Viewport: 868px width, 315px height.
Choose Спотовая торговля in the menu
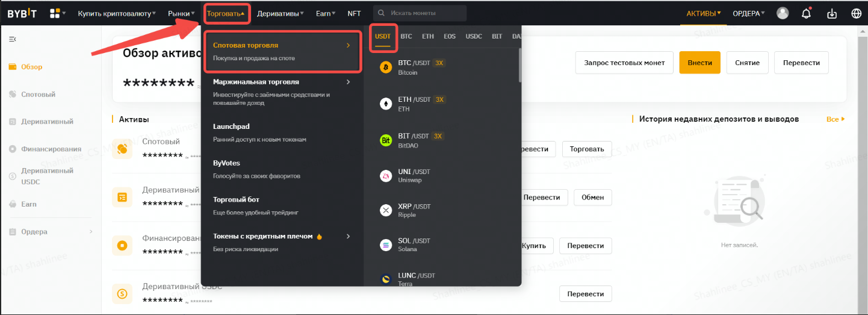tap(281, 51)
